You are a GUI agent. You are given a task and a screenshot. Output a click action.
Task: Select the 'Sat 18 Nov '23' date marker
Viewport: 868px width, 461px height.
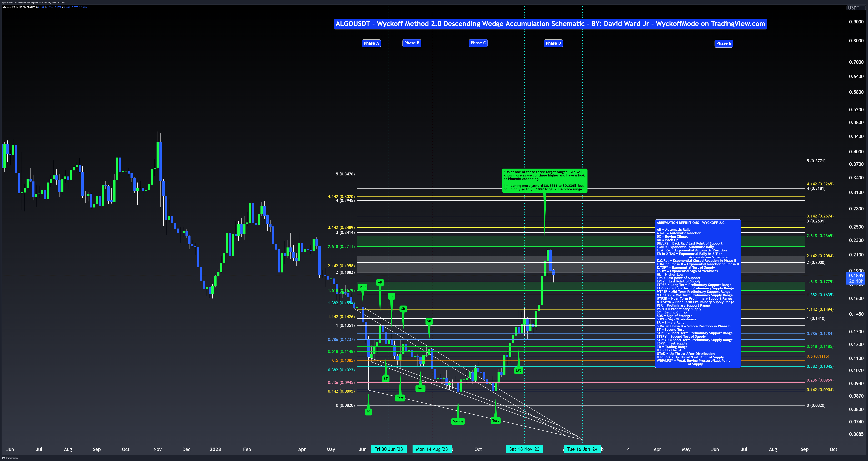pos(524,449)
